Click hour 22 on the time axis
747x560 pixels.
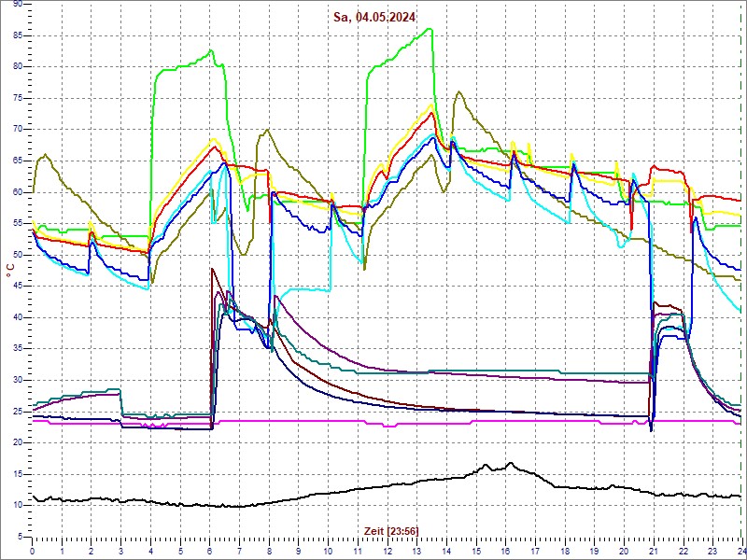coord(683,550)
